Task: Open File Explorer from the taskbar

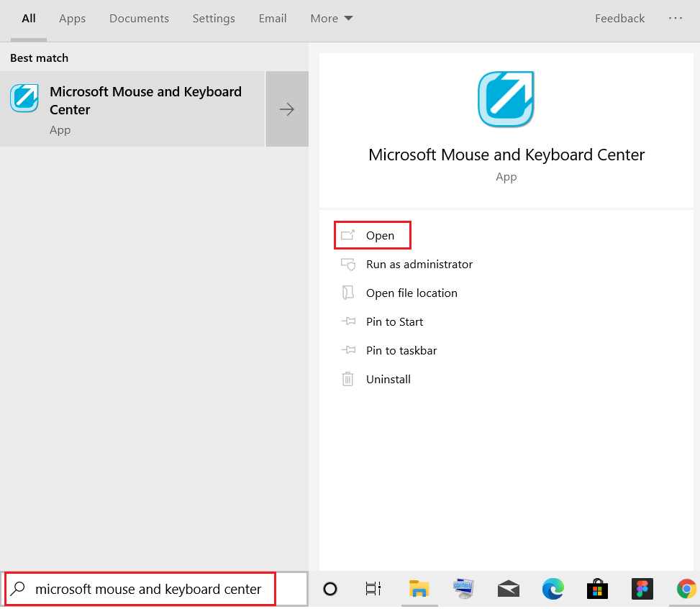Action: pyautogui.click(x=419, y=589)
